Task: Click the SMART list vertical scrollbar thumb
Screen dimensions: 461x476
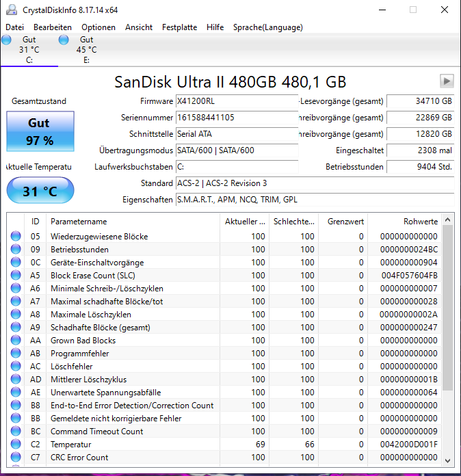Action: click(447, 308)
